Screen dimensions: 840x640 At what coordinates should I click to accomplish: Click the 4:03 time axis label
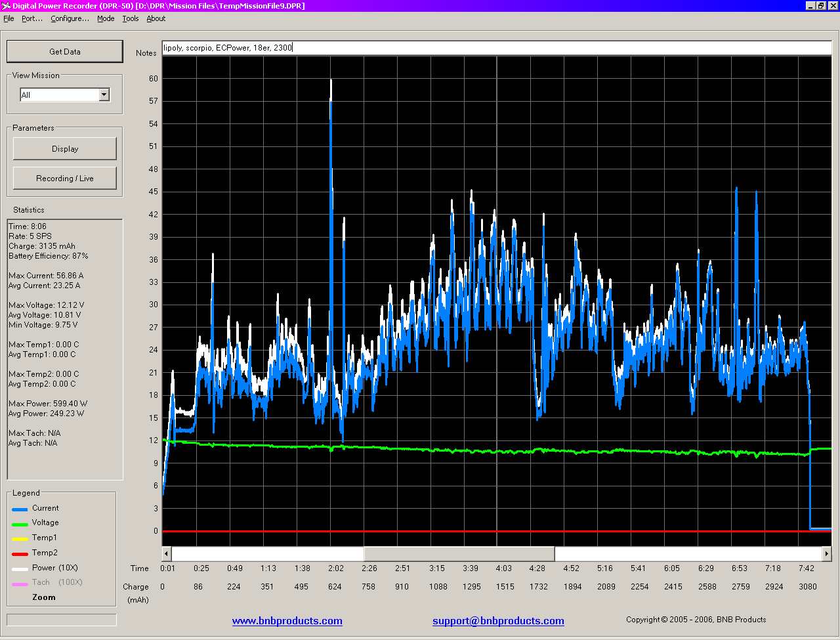coord(503,568)
